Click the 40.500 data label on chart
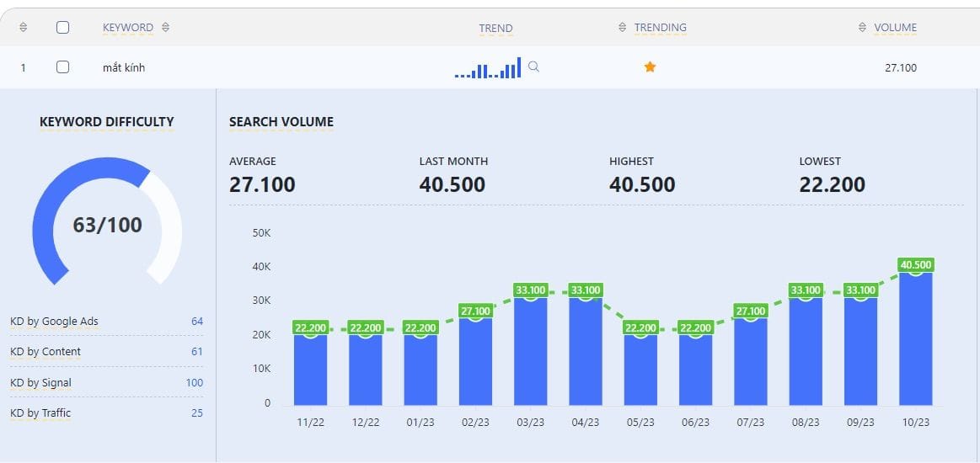Viewport: 980px width, 463px height. click(915, 265)
